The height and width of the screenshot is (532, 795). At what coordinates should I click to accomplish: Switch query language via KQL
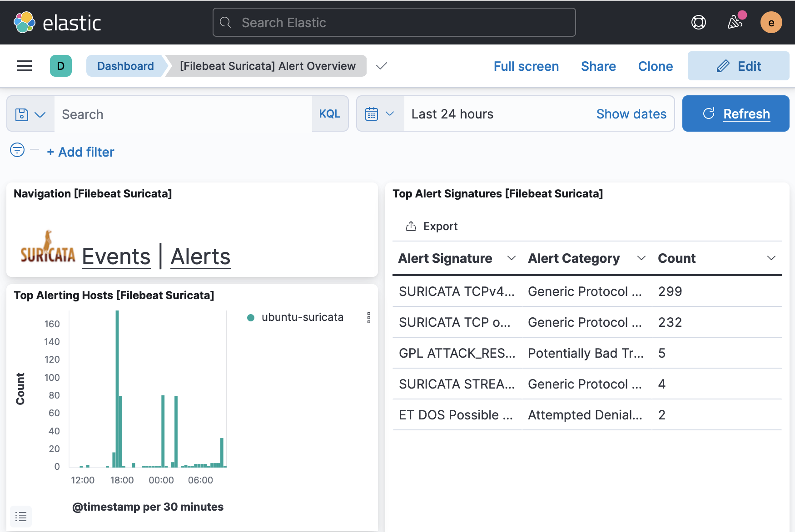[x=330, y=114]
